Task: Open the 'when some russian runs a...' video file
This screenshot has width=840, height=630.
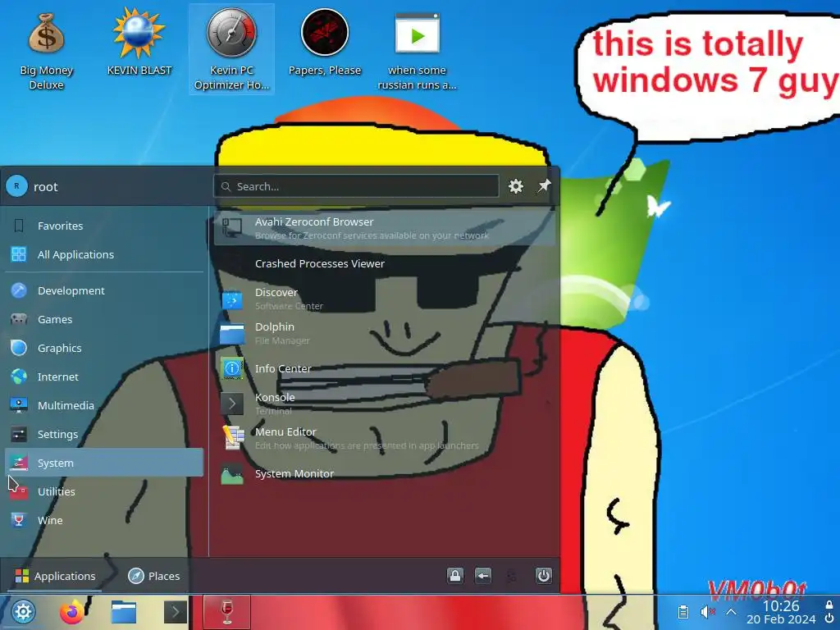Action: tap(417, 51)
